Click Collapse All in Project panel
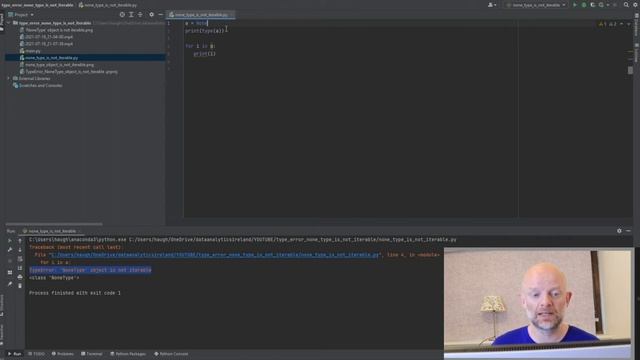This screenshot has width=640, height=360. (x=140, y=14)
